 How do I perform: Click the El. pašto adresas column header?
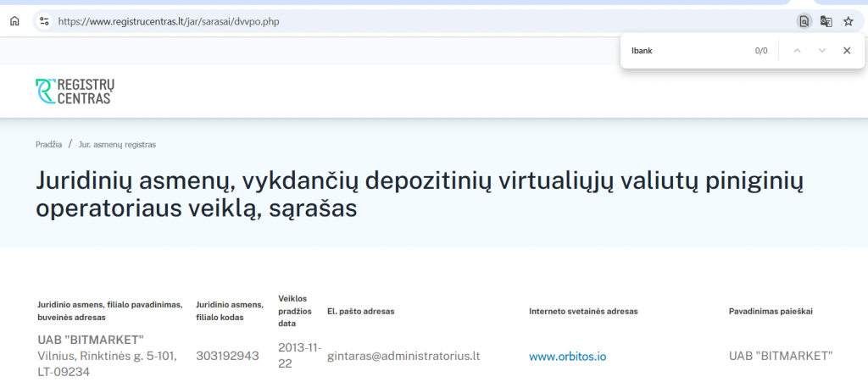tap(361, 311)
